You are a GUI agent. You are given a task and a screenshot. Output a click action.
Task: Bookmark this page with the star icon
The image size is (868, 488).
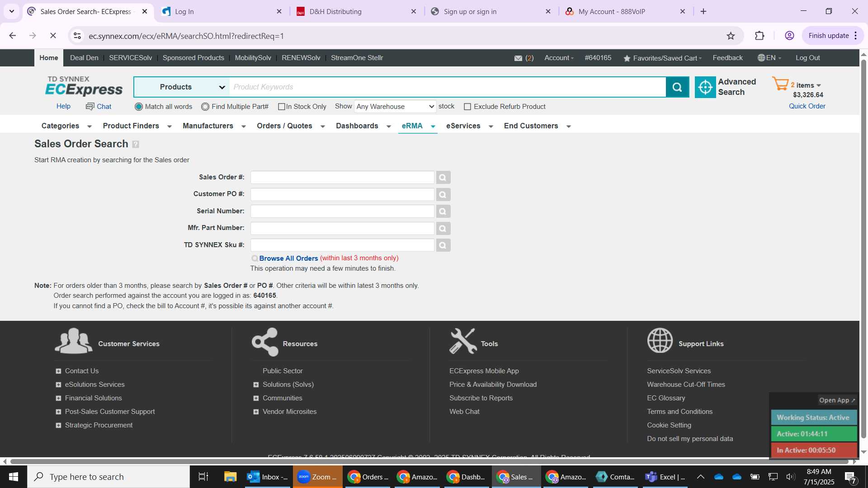[731, 36]
